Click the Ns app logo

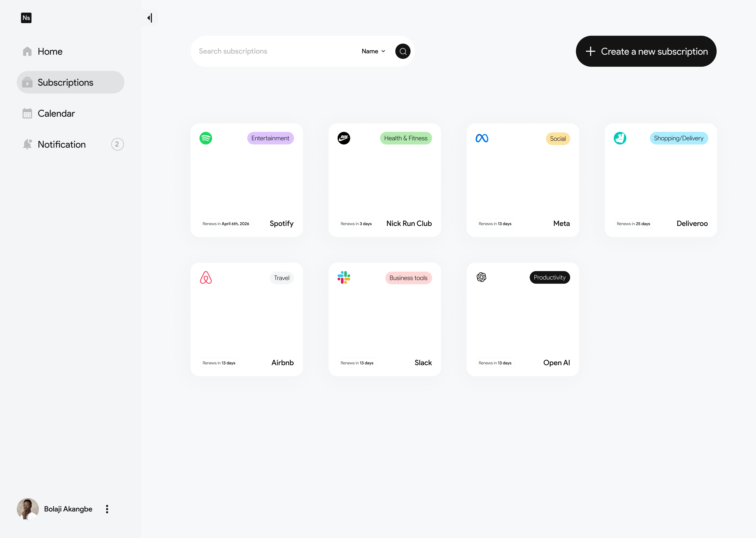point(26,18)
